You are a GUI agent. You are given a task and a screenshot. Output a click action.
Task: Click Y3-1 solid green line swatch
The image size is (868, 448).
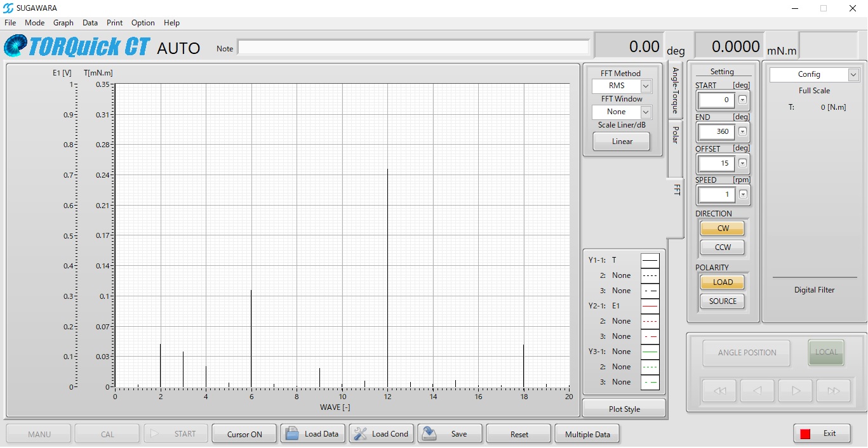click(x=650, y=352)
